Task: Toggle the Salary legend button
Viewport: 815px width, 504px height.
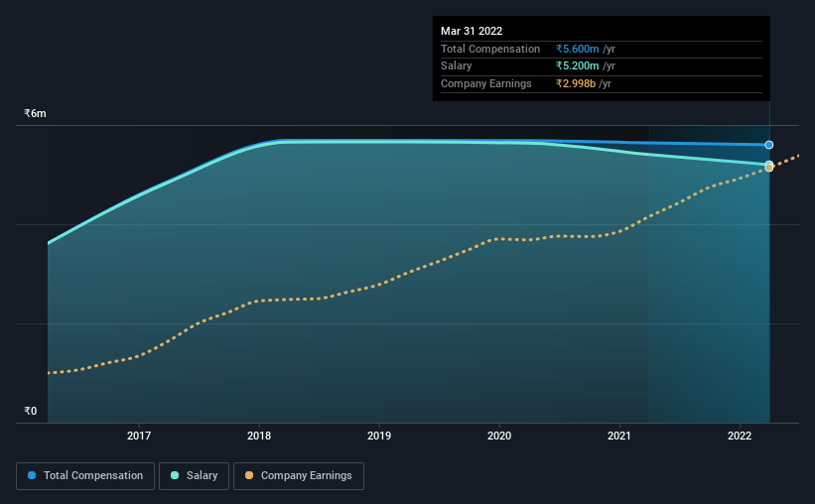Action: (194, 476)
